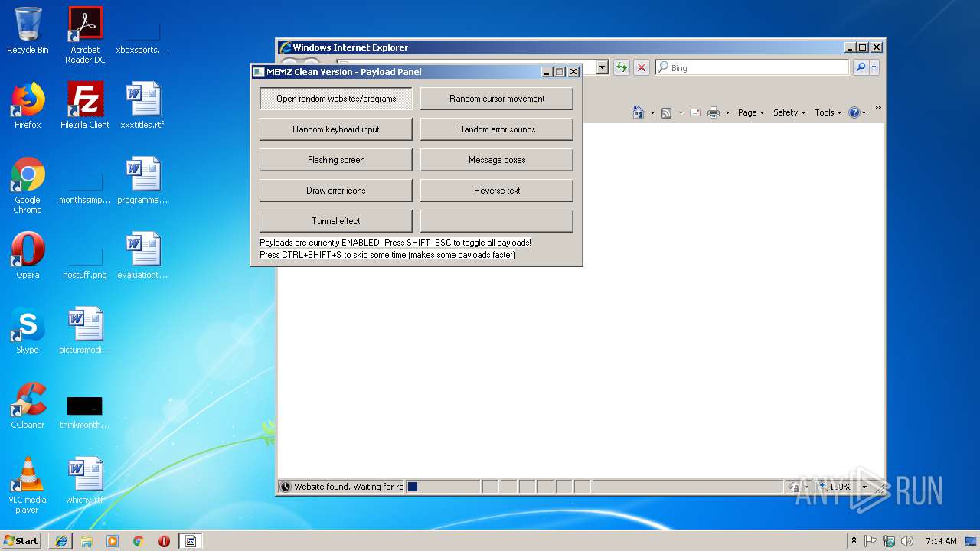Select the whichy.rtf document icon
980x551 pixels.
click(x=85, y=481)
